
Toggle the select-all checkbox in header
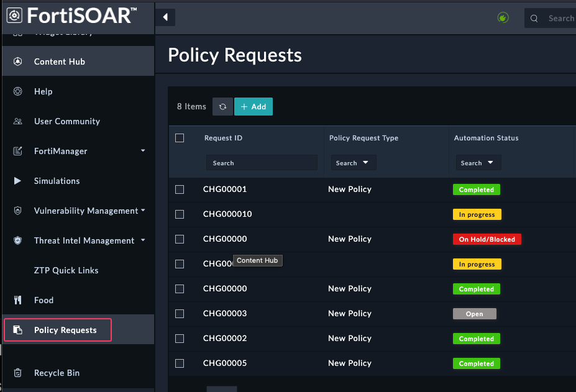180,138
